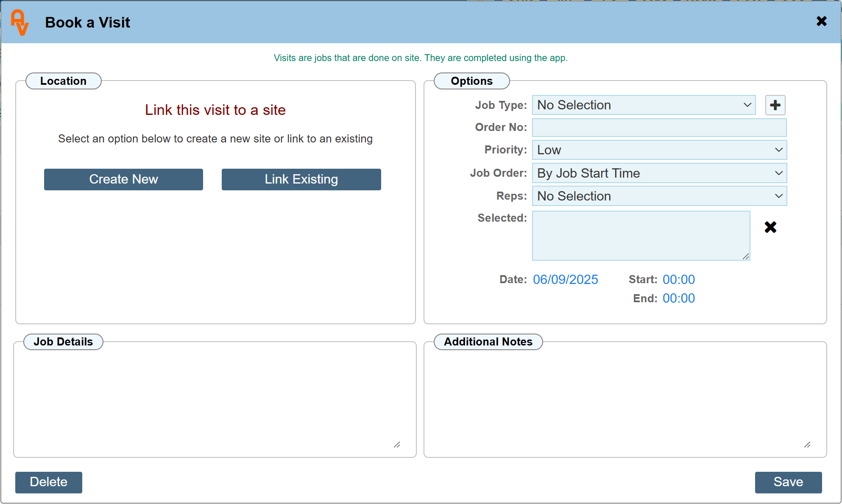Clear selected reps with the X icon
The width and height of the screenshot is (842, 504).
coord(770,227)
